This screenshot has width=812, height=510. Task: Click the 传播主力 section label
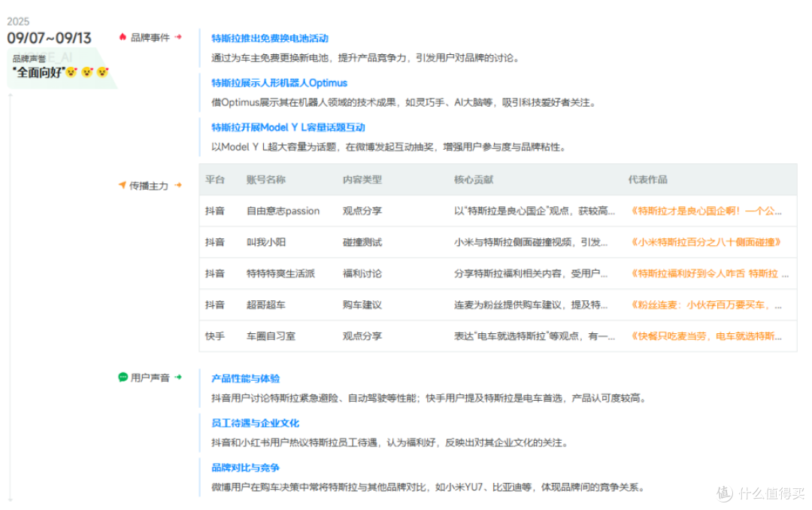click(x=149, y=186)
